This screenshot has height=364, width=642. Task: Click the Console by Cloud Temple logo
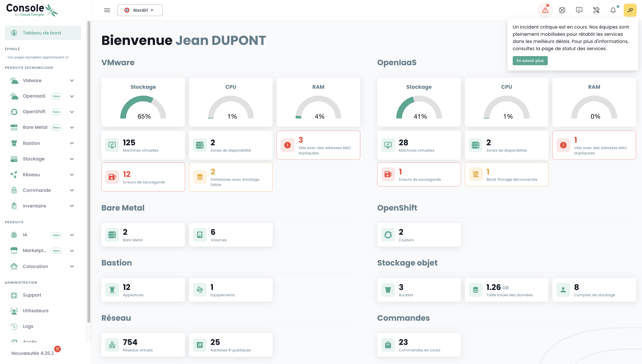pos(32,10)
